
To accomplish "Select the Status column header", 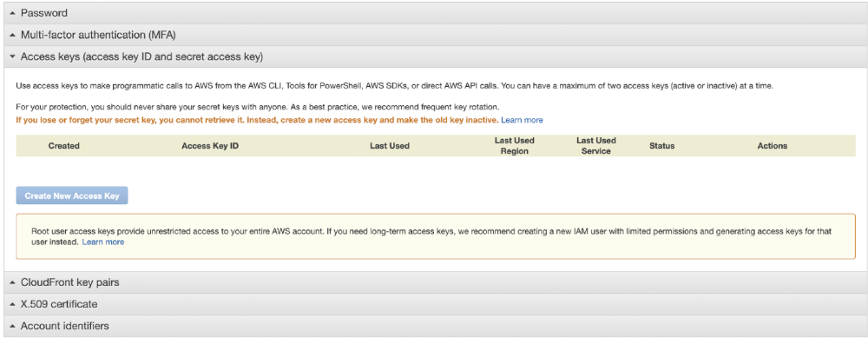I will click(x=662, y=146).
